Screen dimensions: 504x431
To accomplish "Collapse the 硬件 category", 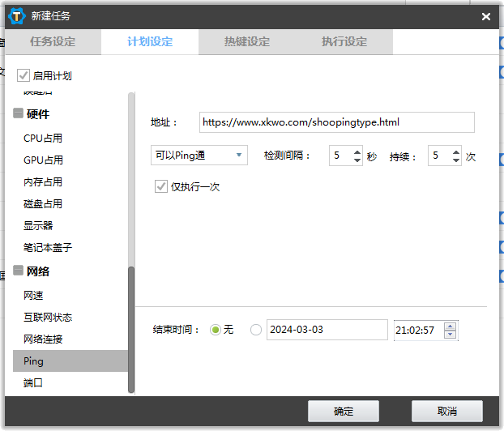I will click(x=18, y=113).
